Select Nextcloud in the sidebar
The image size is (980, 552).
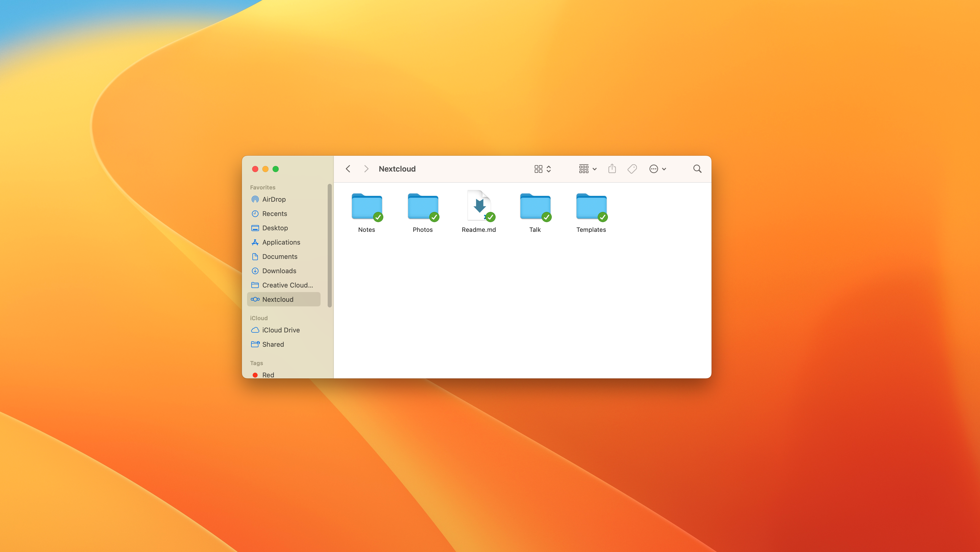[284, 299]
